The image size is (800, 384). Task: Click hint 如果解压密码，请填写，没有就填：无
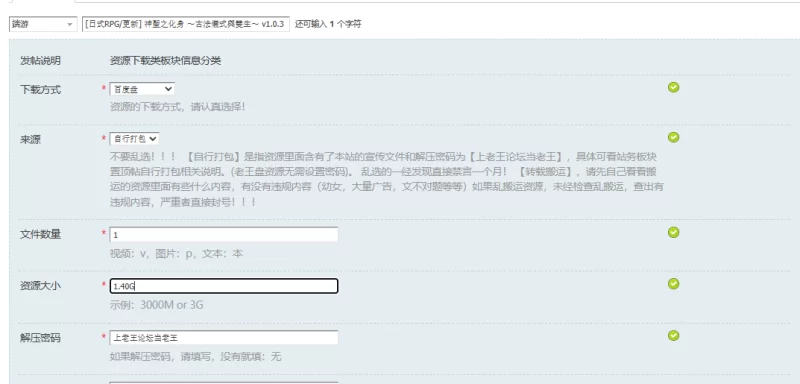195,356
